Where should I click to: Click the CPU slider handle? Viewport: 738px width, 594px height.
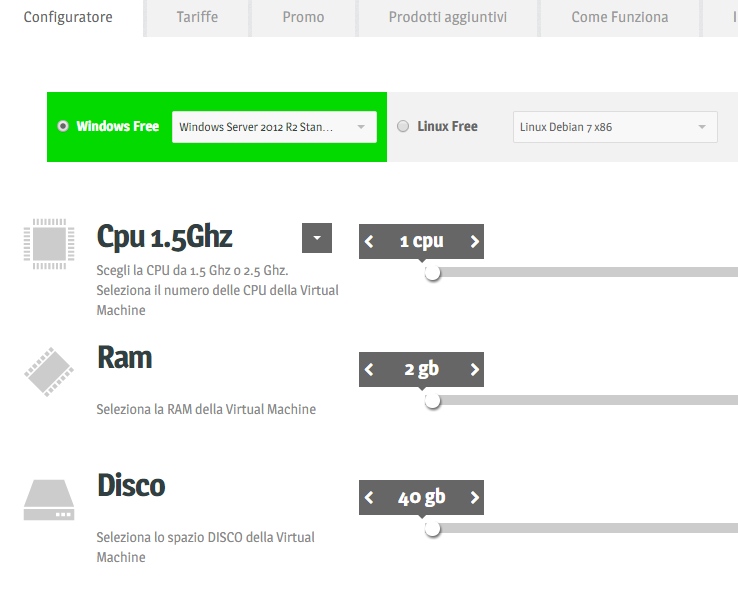[432, 272]
